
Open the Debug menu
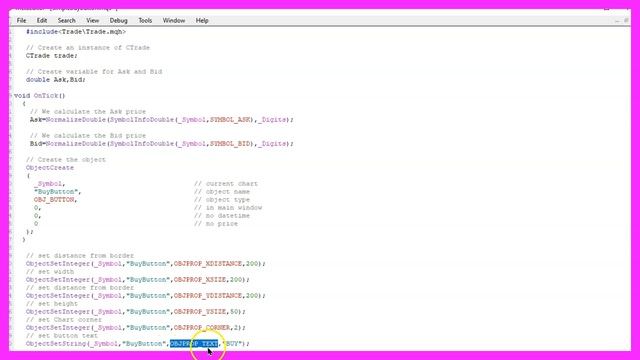click(118, 20)
